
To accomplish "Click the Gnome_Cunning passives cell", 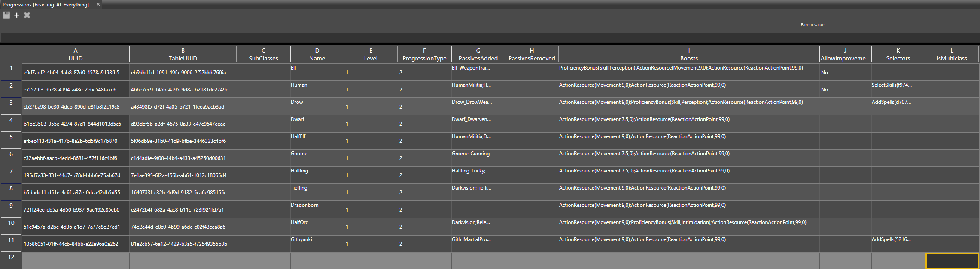I will (478, 157).
